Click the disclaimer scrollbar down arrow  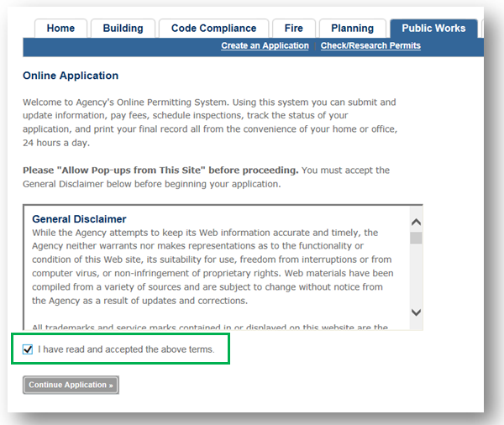click(x=416, y=312)
